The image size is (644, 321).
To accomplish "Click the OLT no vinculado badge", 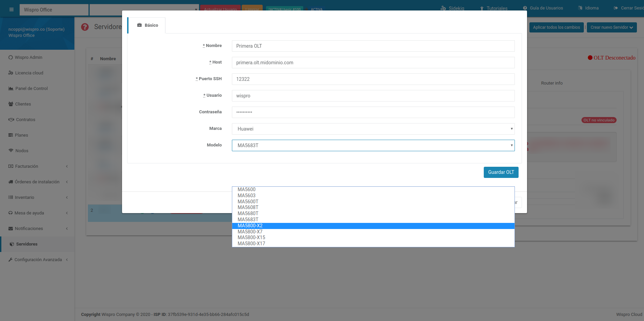I will click(599, 120).
